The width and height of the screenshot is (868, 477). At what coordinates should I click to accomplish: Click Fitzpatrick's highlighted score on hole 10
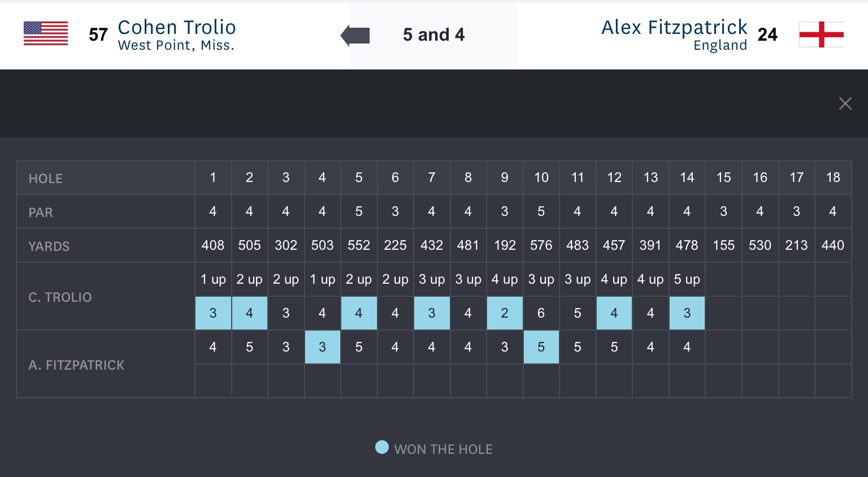tap(541, 347)
